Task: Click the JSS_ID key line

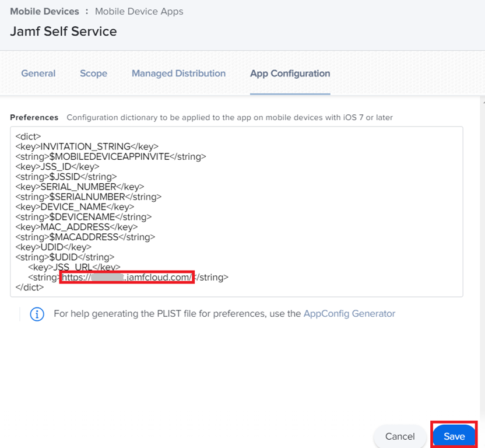Action: tap(57, 167)
